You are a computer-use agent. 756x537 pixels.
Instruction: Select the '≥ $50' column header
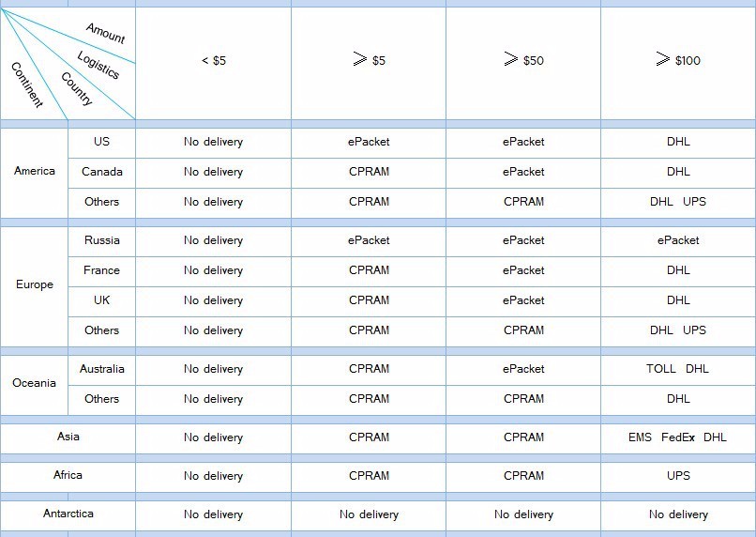[522, 61]
